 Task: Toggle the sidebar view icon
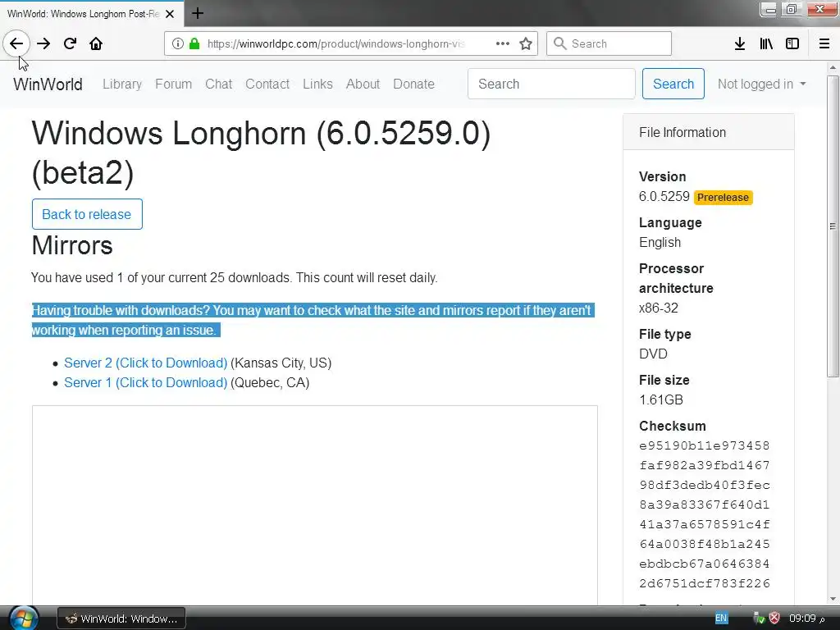tap(792, 43)
